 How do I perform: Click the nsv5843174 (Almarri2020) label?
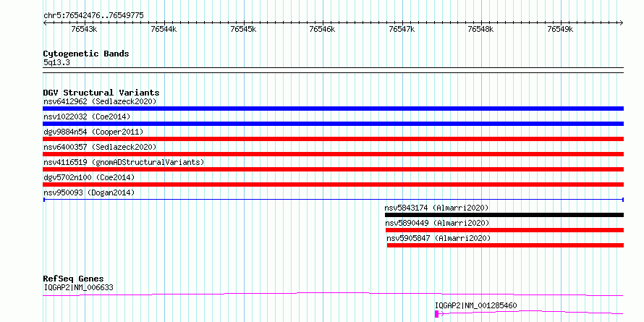pos(436,208)
